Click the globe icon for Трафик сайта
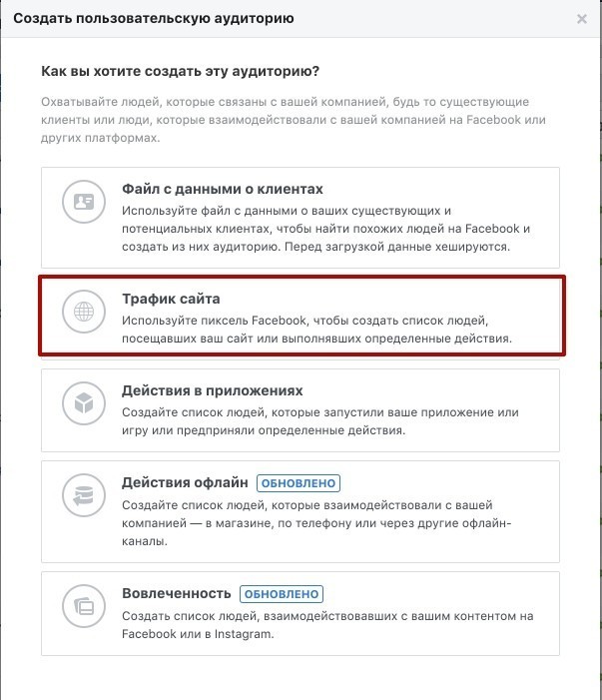Viewport: 602px width, 700px height. point(84,312)
